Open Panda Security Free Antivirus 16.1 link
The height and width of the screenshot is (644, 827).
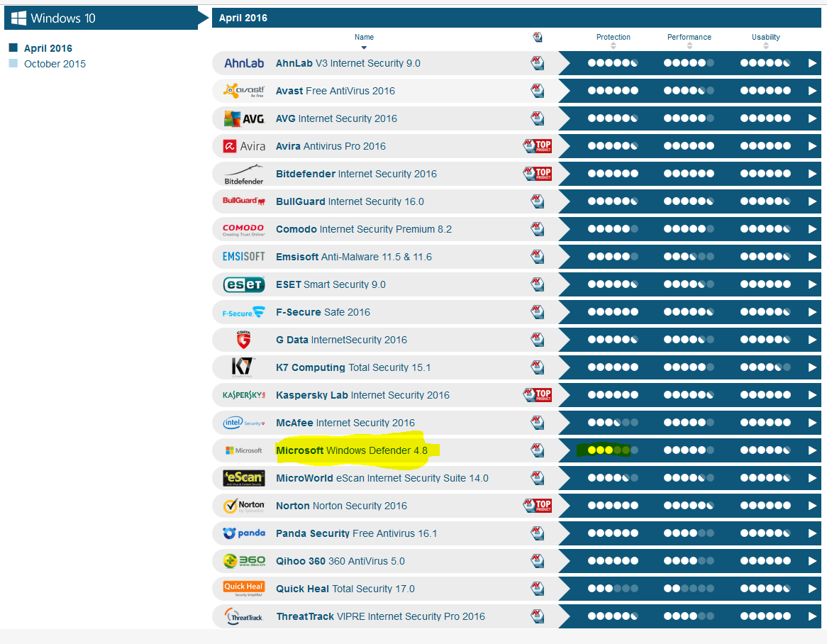(x=357, y=533)
